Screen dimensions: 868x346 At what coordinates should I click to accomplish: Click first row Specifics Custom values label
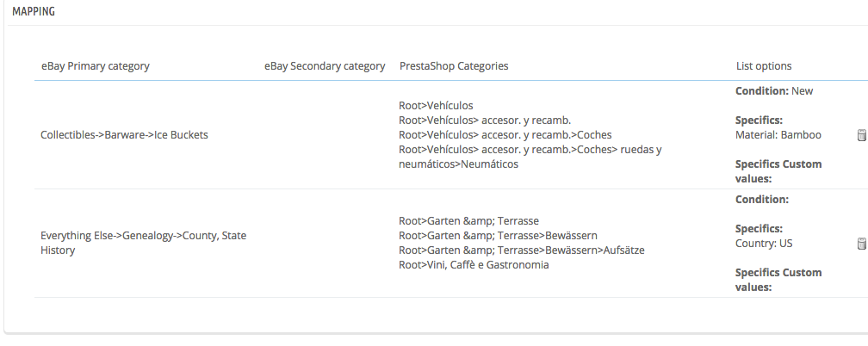778,171
